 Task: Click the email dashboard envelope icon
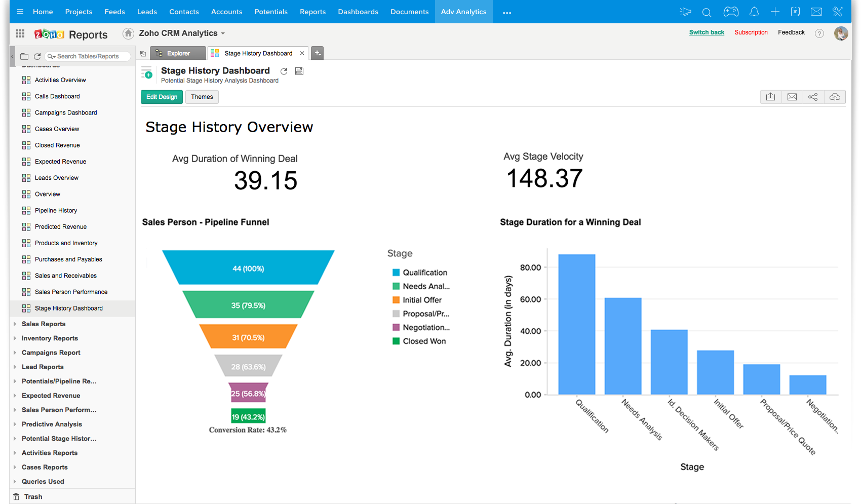[x=792, y=97]
